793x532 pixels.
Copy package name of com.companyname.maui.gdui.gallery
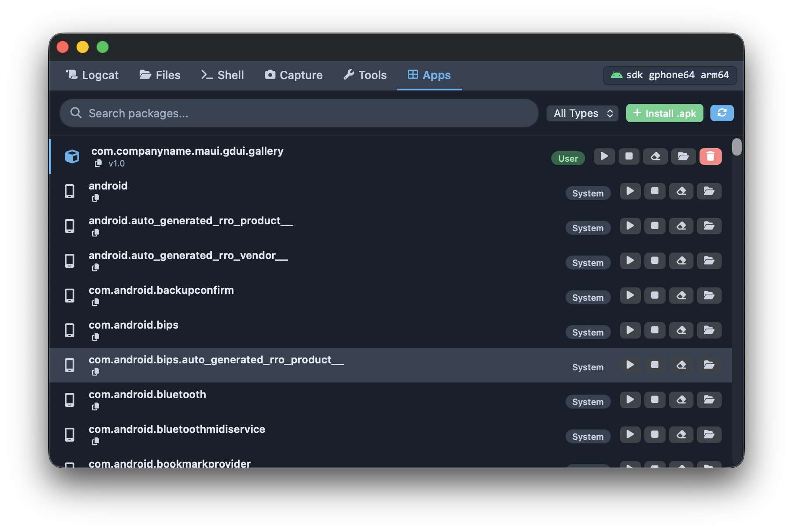pos(98,163)
